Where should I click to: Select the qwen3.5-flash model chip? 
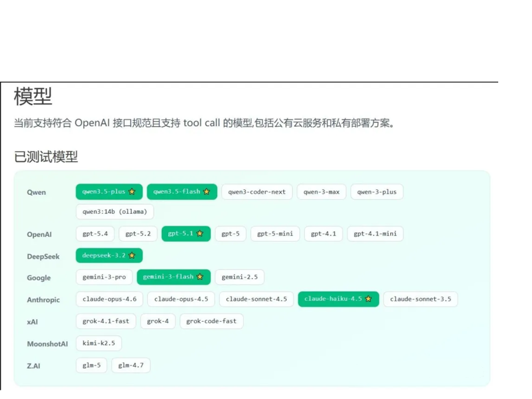[182, 192]
